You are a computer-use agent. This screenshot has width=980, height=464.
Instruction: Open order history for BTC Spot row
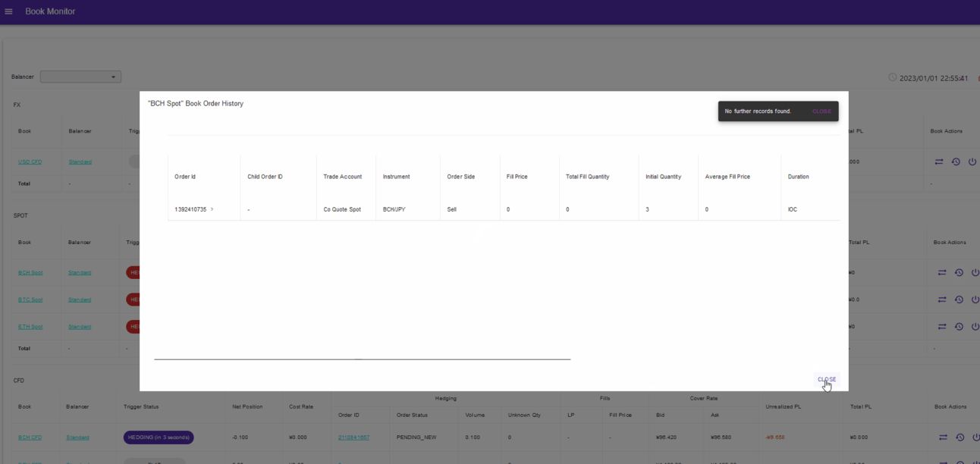[x=959, y=299]
